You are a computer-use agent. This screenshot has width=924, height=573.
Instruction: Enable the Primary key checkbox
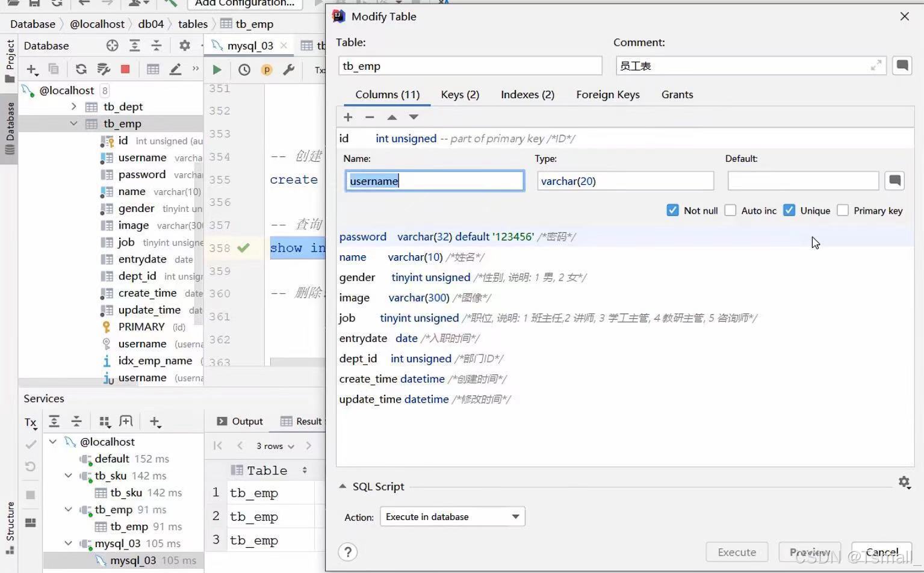[843, 210]
